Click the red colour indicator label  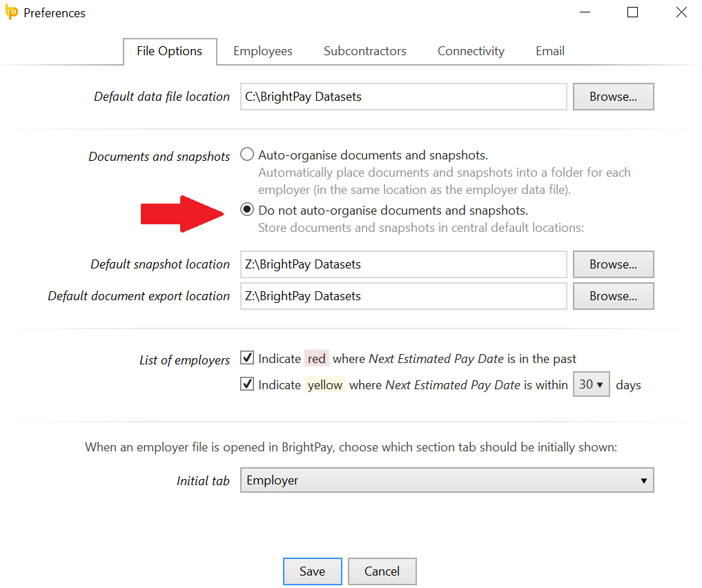click(317, 358)
